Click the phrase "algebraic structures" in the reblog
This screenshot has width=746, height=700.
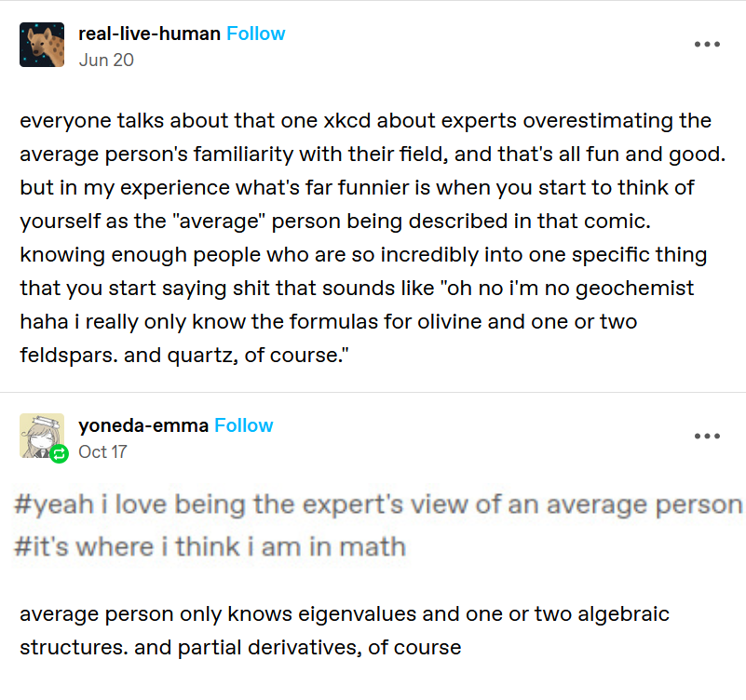point(583,614)
